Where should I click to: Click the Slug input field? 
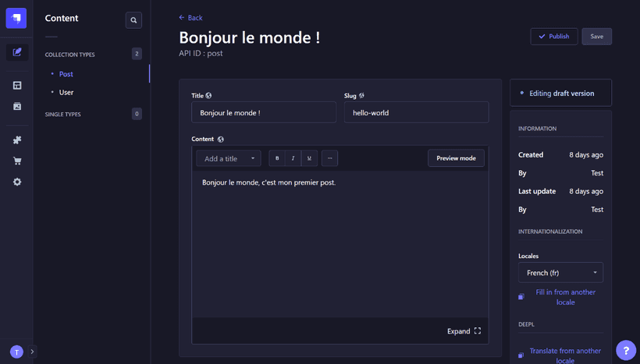click(x=416, y=112)
